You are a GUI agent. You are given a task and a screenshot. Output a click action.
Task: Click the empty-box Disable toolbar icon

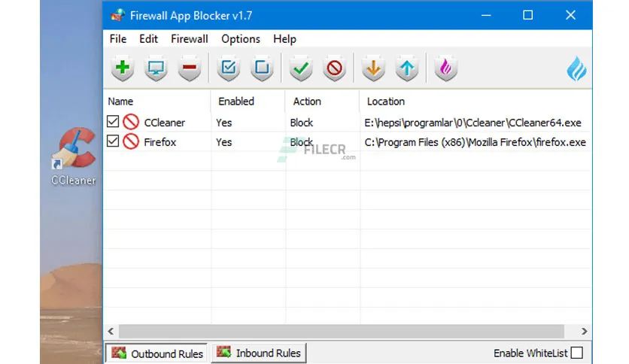tap(262, 68)
